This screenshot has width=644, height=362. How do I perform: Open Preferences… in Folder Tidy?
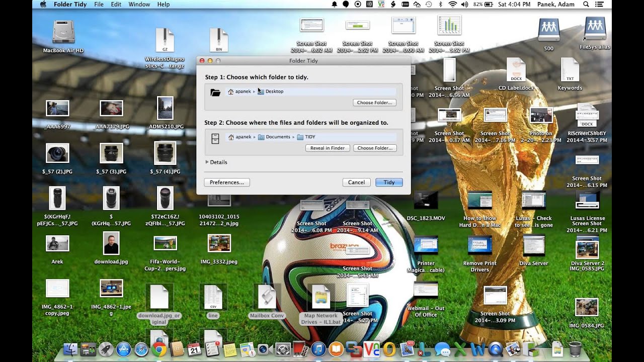coord(227,182)
